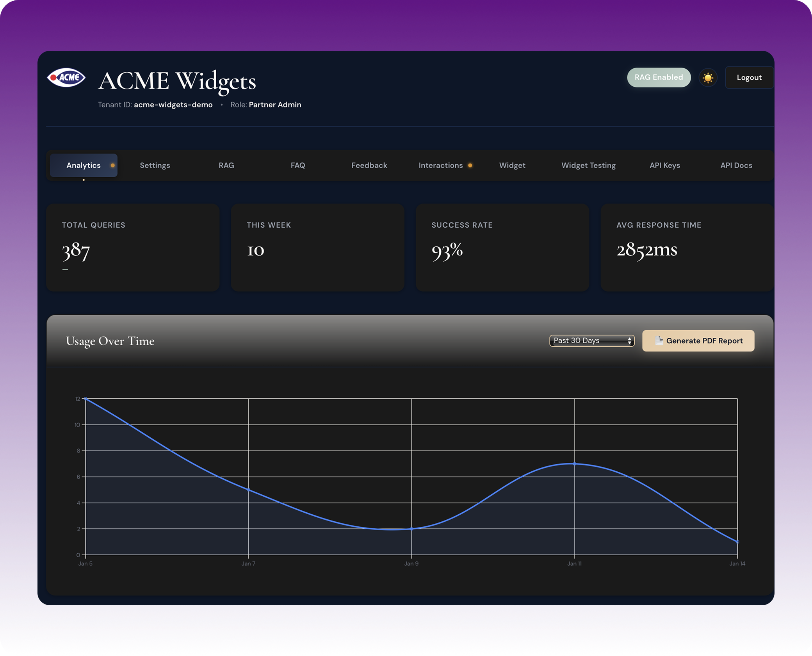
Task: Toggle the theme to dark mode
Action: click(708, 77)
